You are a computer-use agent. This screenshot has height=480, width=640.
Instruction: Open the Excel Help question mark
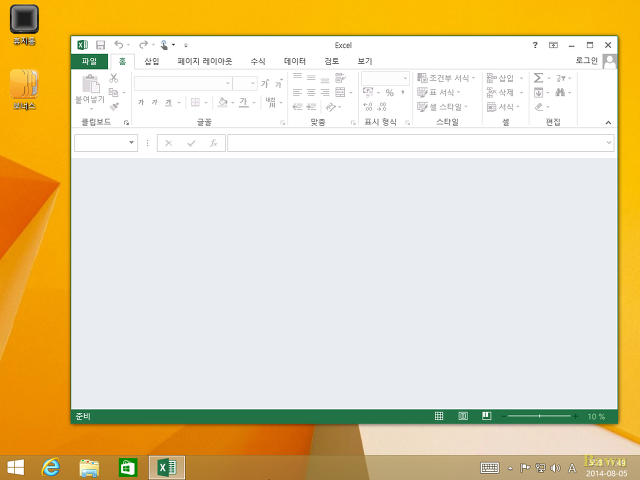click(535, 45)
